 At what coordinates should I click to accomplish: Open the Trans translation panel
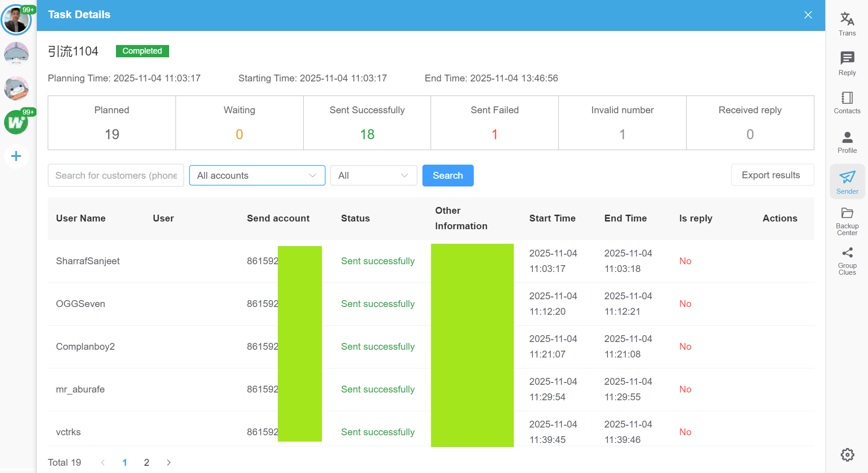pyautogui.click(x=846, y=23)
